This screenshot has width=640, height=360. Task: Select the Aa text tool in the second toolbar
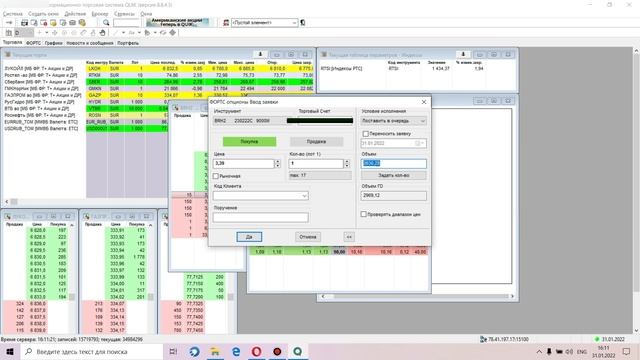(131, 33)
